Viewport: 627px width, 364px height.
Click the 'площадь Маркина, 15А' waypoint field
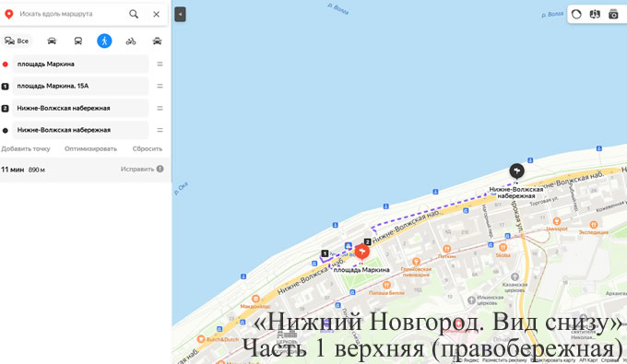80,86
